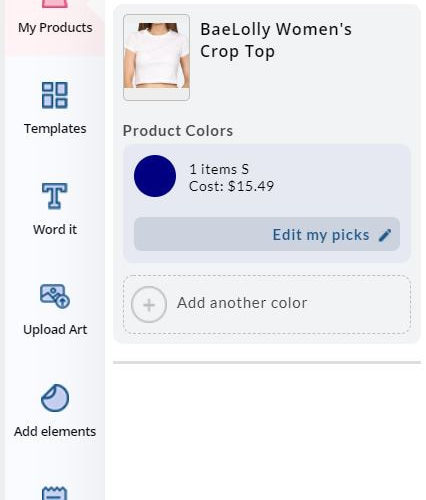
Task: Click the BaeLolly Women's Crop Top title
Action: 276,40
